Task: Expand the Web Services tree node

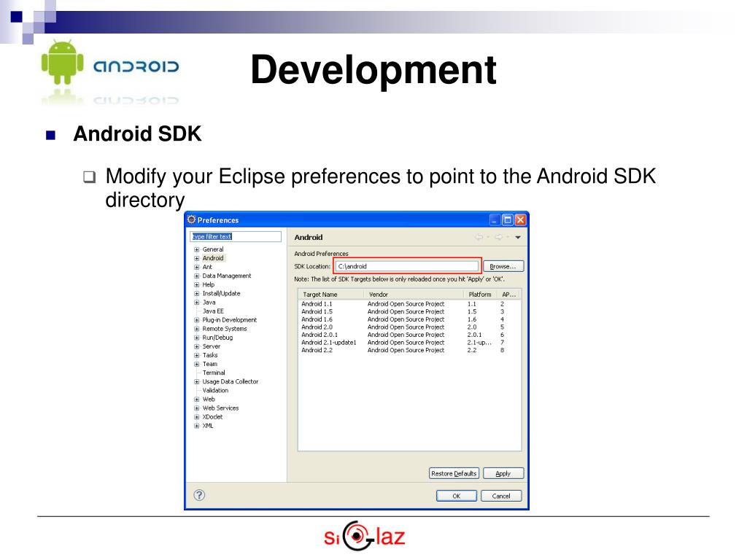Action: tap(197, 408)
